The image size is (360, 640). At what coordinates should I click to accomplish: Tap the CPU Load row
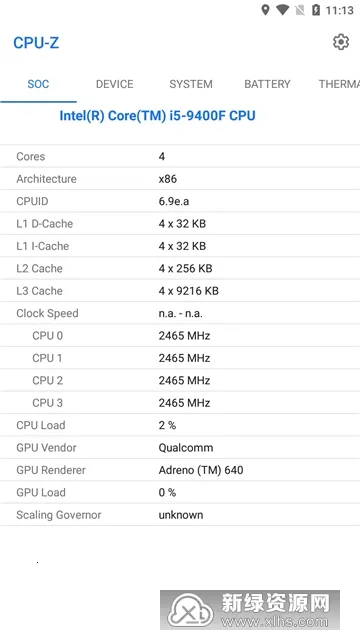tap(180, 425)
